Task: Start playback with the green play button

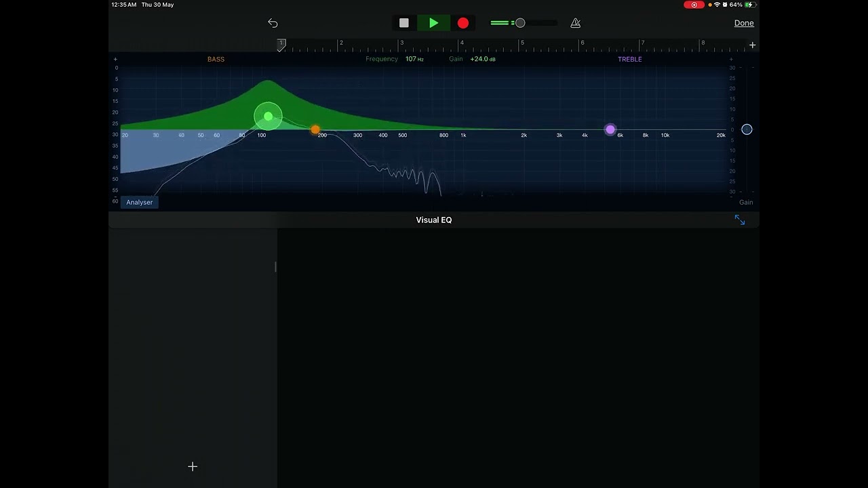Action: [433, 23]
